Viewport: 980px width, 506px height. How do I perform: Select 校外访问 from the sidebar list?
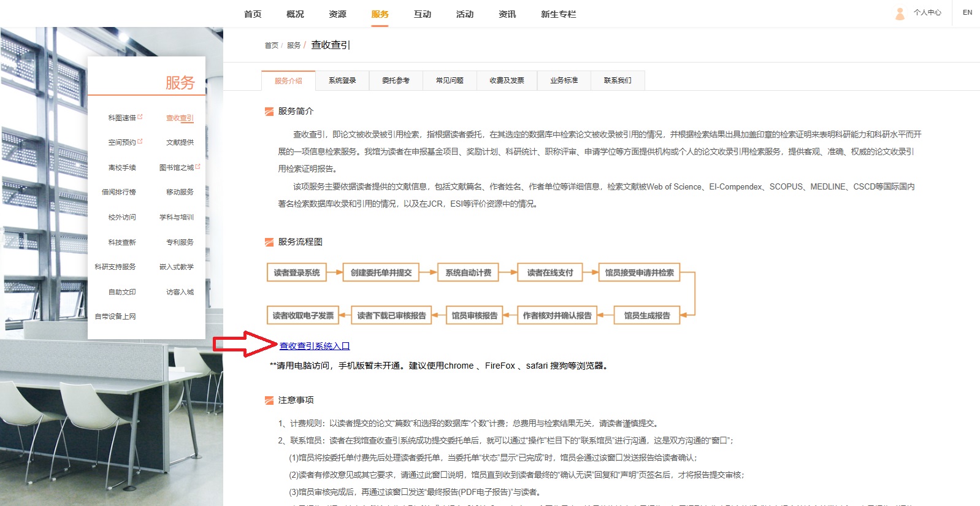(x=122, y=217)
